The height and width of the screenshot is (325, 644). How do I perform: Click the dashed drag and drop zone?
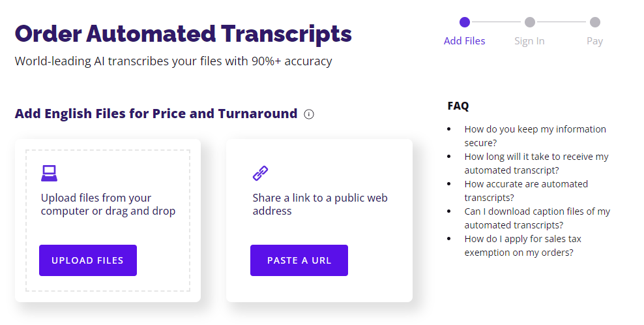[x=108, y=221]
